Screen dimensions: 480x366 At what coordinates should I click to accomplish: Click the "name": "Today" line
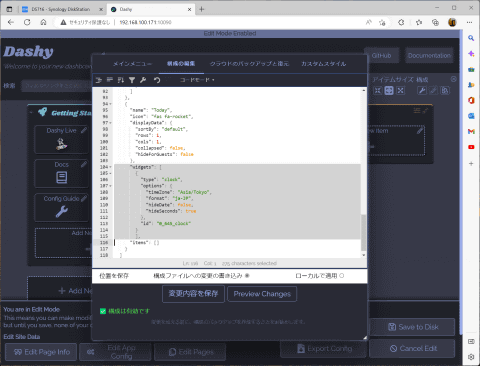pos(151,110)
